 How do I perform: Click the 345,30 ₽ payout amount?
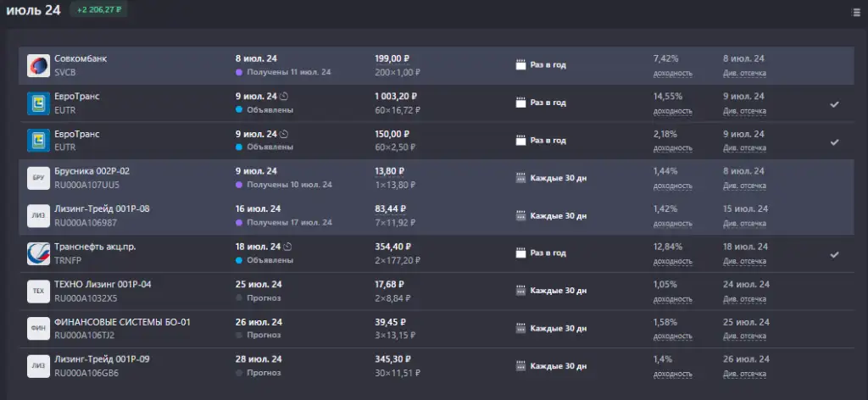392,359
